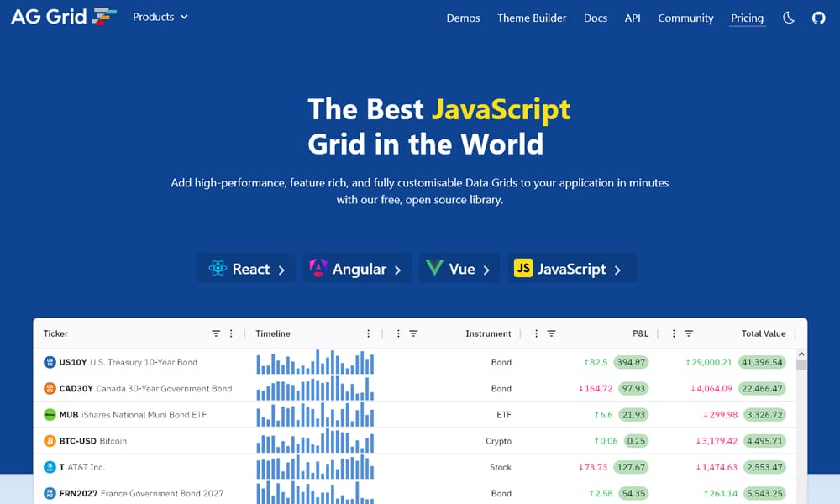Click P&L change 164.72
Viewport: 840px width, 504px height.
click(596, 388)
